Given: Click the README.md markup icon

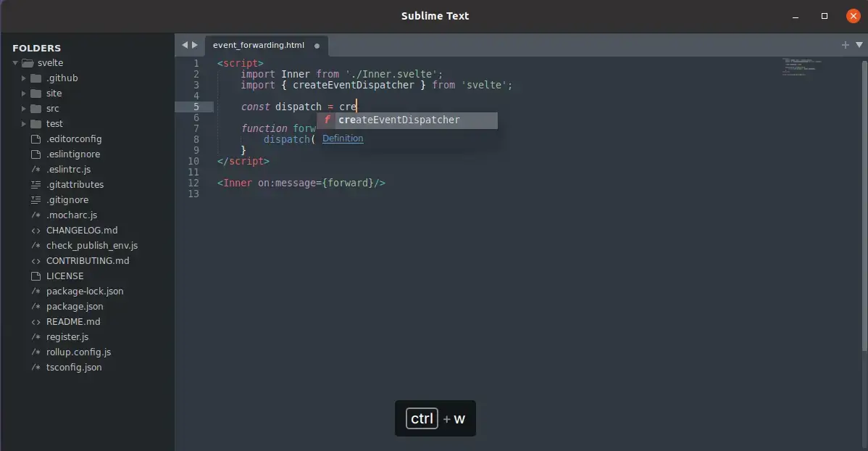Looking at the screenshot, I should tap(36, 322).
